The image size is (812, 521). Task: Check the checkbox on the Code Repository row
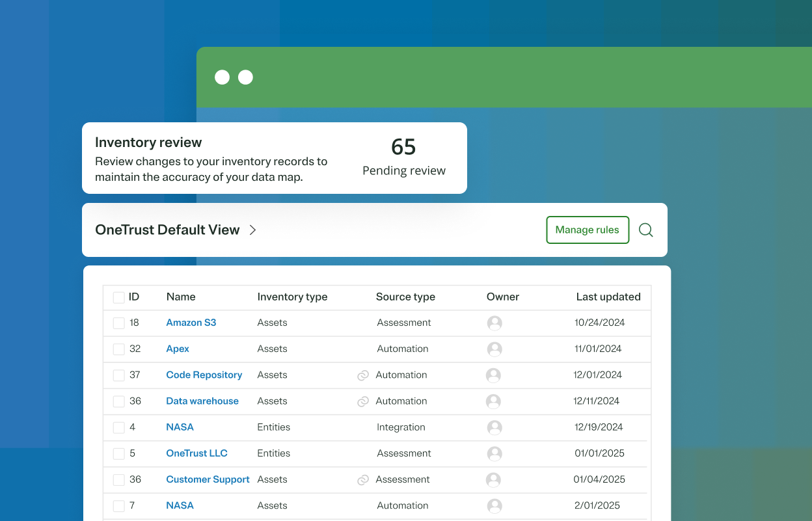click(118, 375)
